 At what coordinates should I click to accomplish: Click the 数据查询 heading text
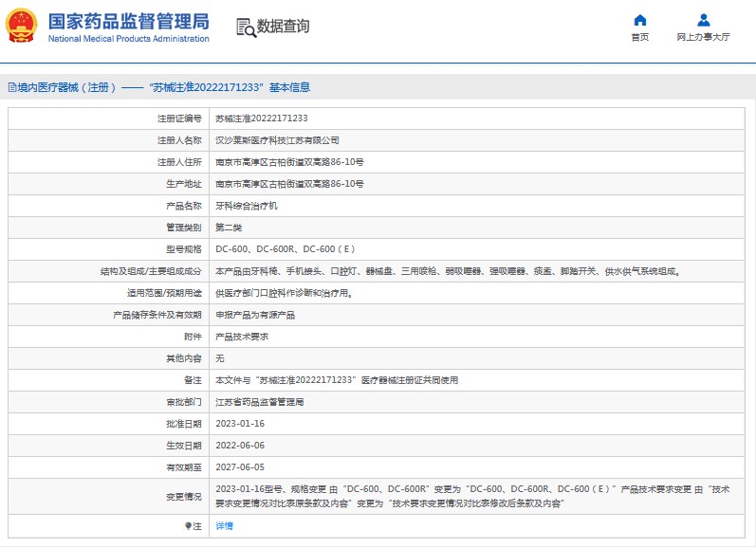click(283, 27)
